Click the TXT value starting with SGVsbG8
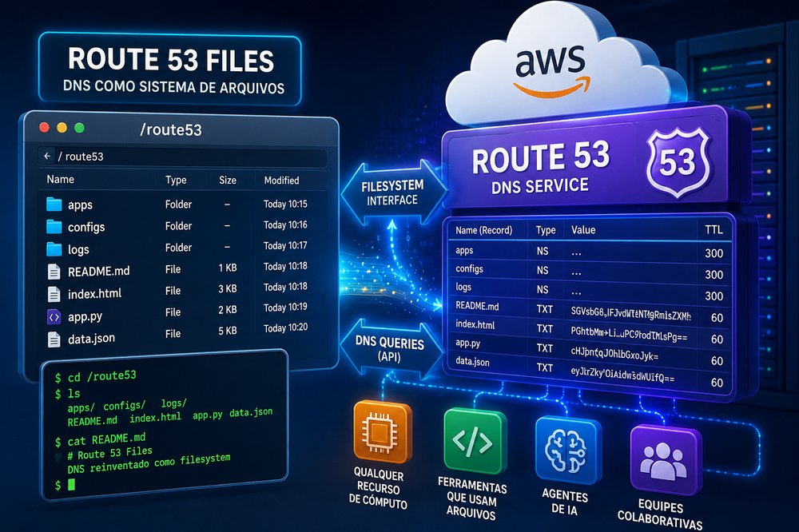Viewport: 799px width, 532px height. pyautogui.click(x=631, y=313)
